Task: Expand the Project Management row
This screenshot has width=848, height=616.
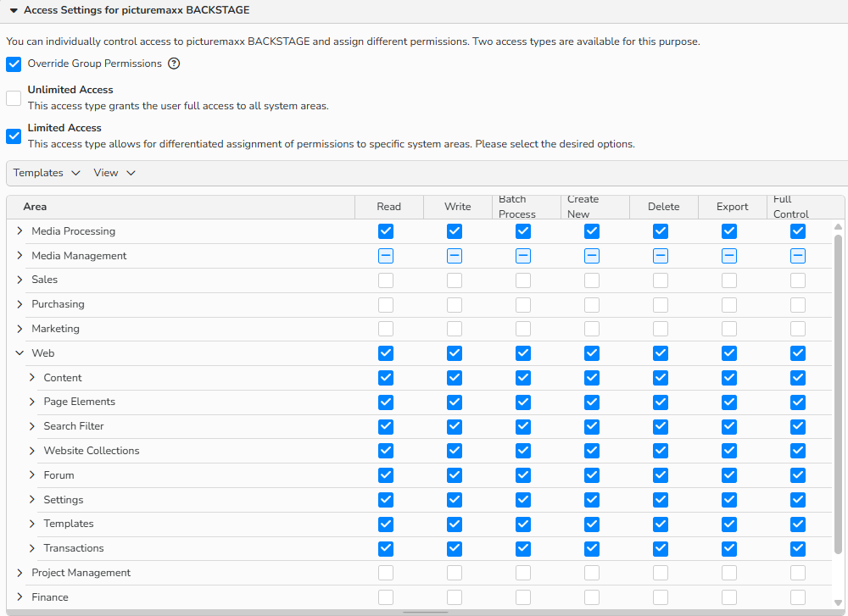Action: [x=20, y=573]
